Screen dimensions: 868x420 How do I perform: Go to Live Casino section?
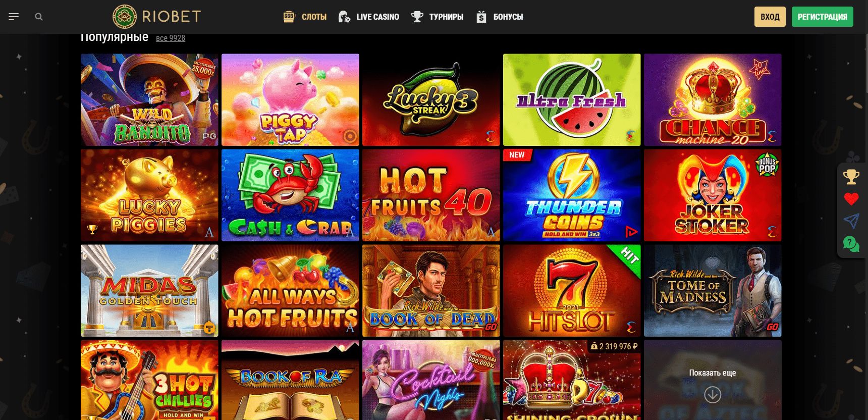(x=369, y=17)
